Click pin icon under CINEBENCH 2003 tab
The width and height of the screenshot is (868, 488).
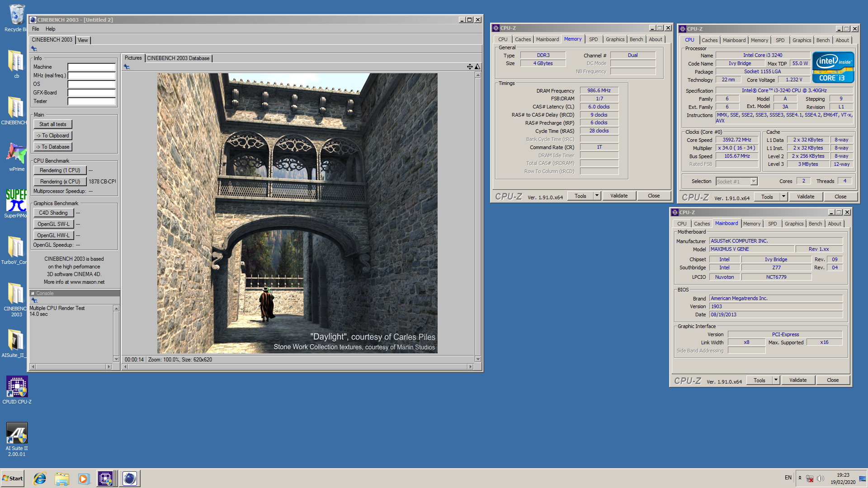pyautogui.click(x=34, y=49)
